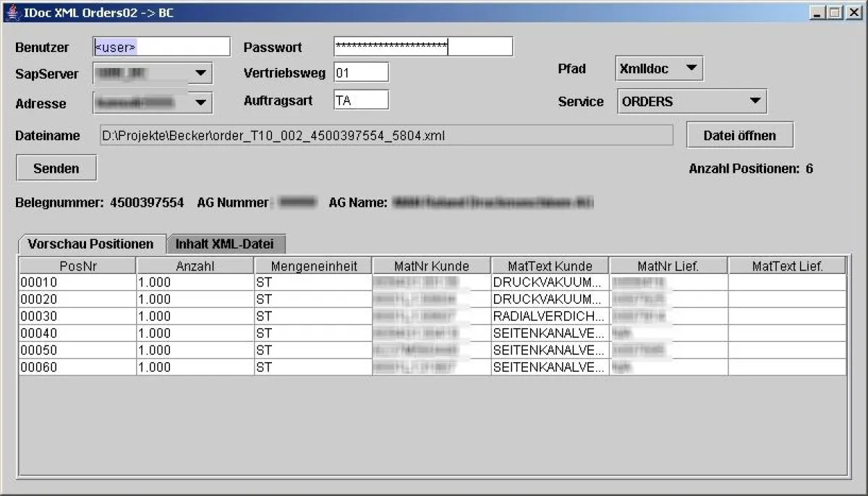
Task: Click the MatNr Kunde column header
Action: click(x=430, y=265)
